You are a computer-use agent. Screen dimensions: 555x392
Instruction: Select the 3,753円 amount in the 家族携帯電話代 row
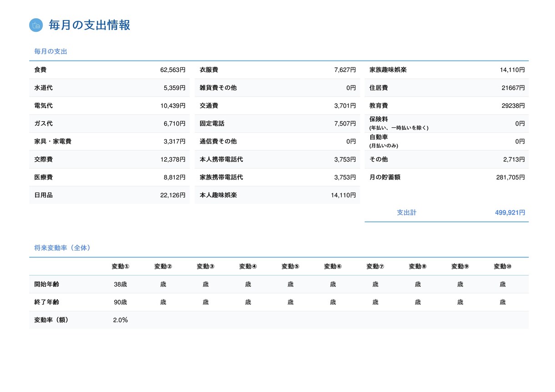[345, 177]
